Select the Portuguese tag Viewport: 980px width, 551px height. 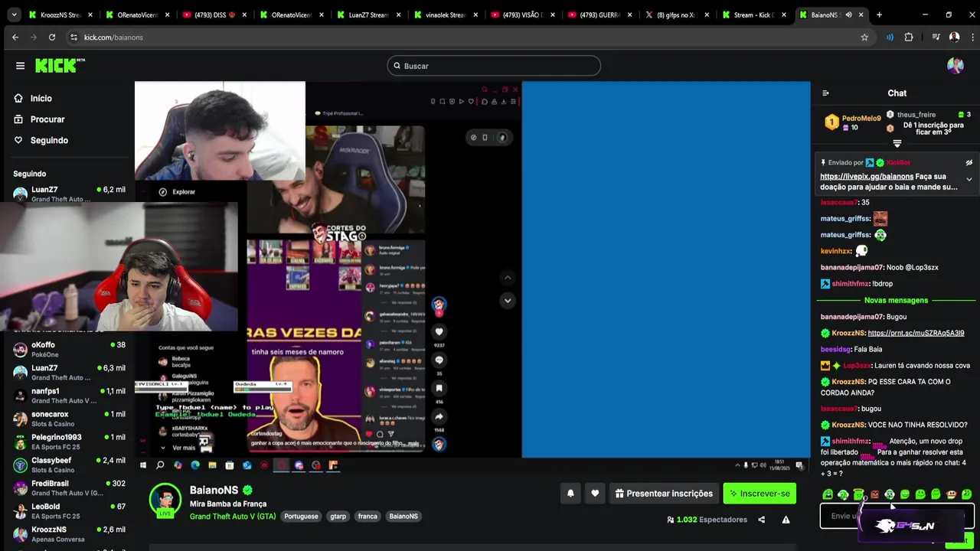click(x=301, y=517)
